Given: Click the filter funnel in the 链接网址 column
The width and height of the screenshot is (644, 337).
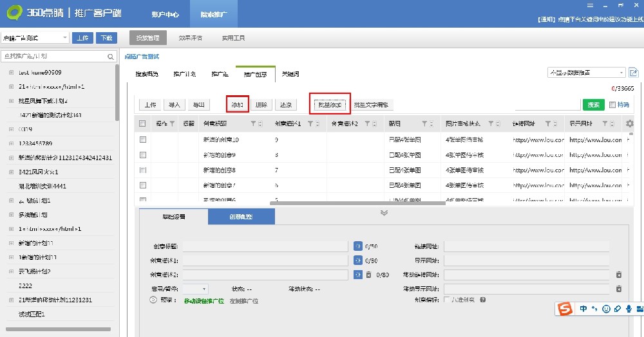Looking at the screenshot, I should pyautogui.click(x=548, y=123).
